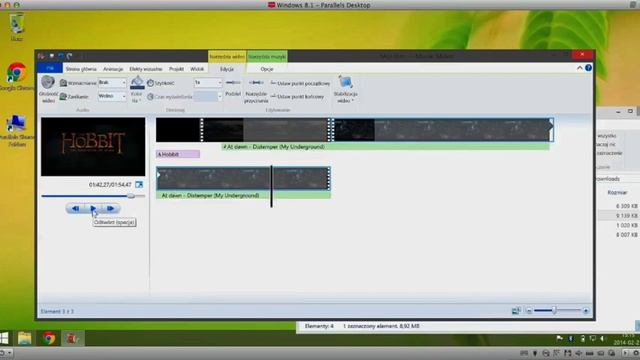Click the Podziel split tool
This screenshot has width=640, height=360.
coord(233,87)
